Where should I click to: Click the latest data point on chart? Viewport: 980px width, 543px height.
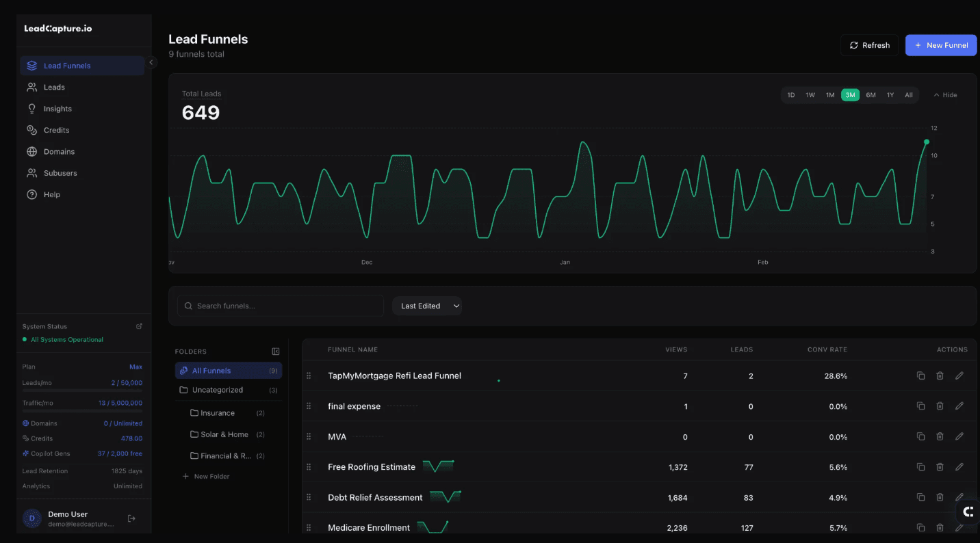point(927,142)
